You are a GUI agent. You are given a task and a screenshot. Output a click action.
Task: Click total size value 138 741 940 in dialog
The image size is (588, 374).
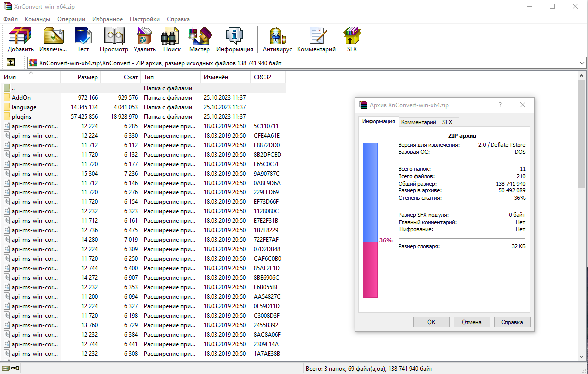510,183
